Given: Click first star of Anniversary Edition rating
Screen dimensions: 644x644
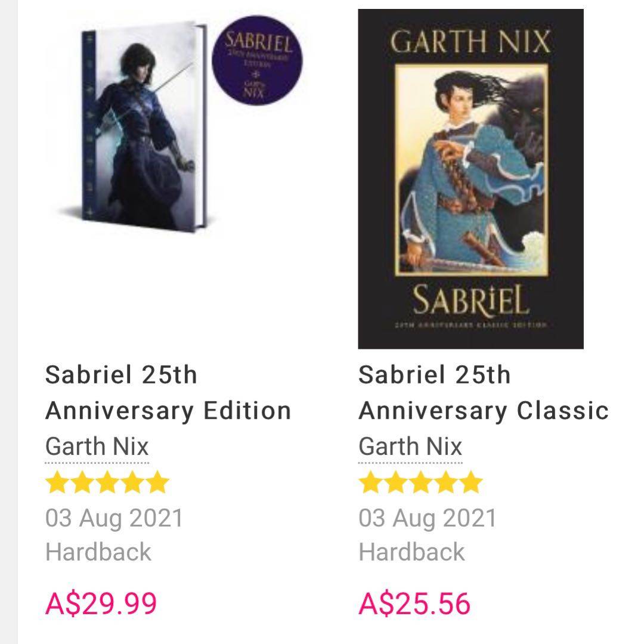Looking at the screenshot, I should (x=57, y=482).
